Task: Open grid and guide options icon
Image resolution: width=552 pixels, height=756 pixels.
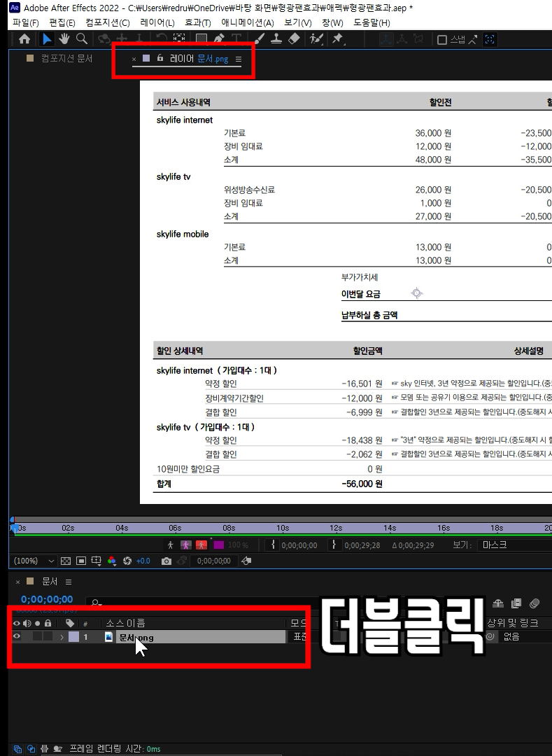Action: coord(97,561)
